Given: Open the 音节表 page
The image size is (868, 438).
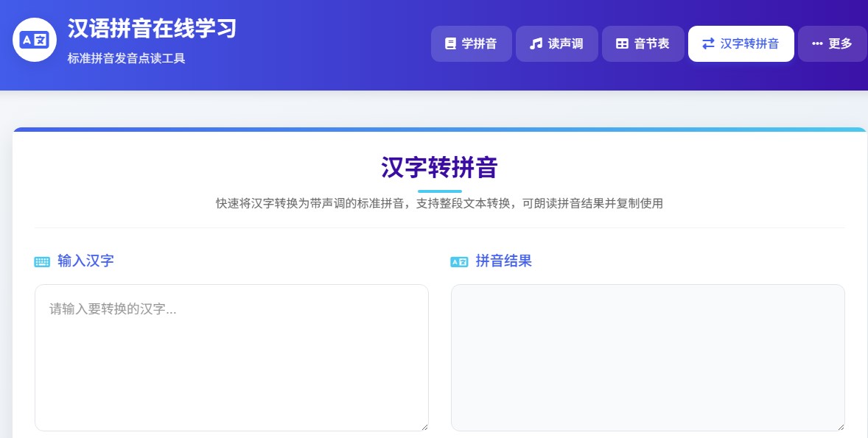Looking at the screenshot, I should (643, 43).
